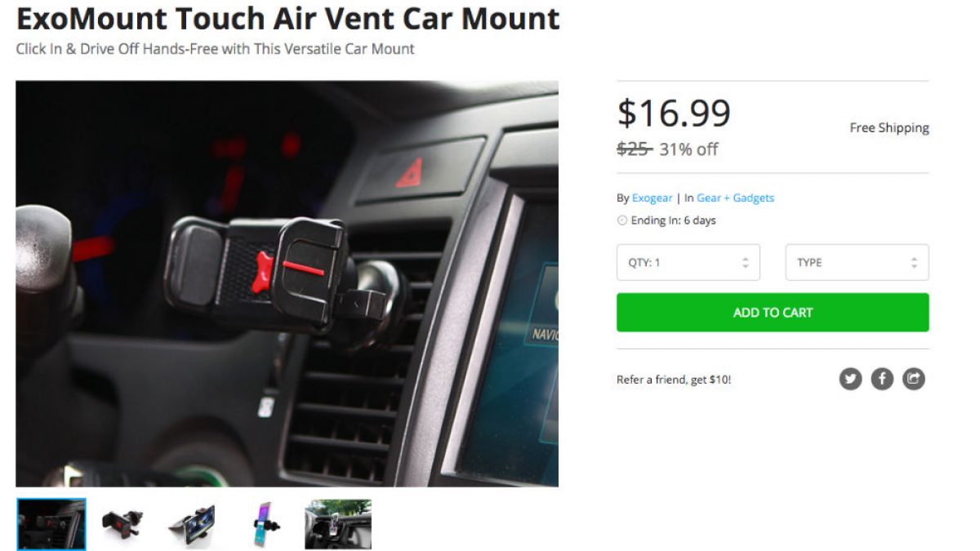Screen dimensions: 980x551
Task: Open the QTY: 1 dropdown
Action: (x=688, y=263)
